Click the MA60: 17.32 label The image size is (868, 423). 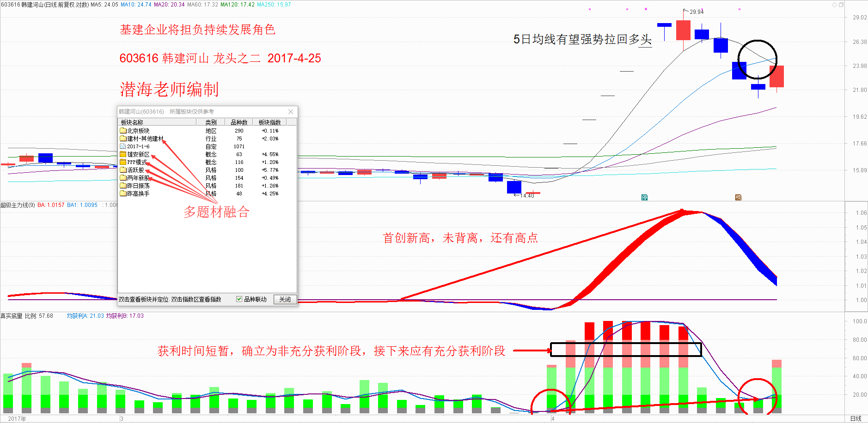202,5
